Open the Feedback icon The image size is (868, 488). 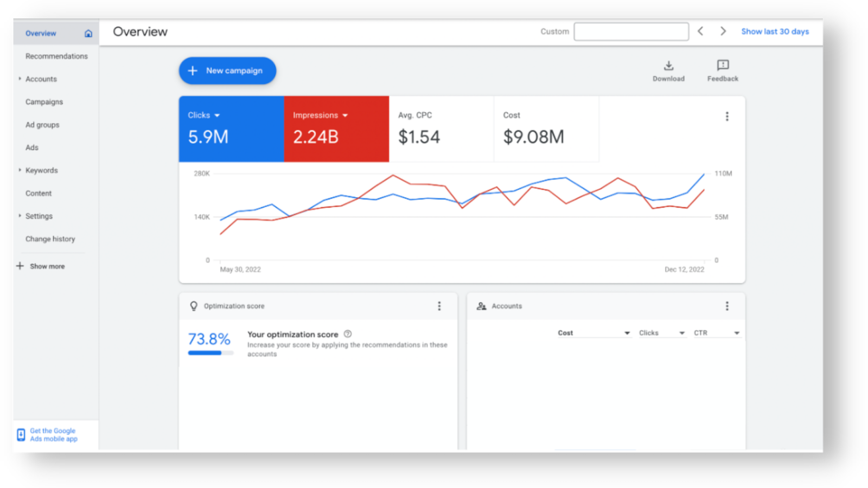(723, 66)
